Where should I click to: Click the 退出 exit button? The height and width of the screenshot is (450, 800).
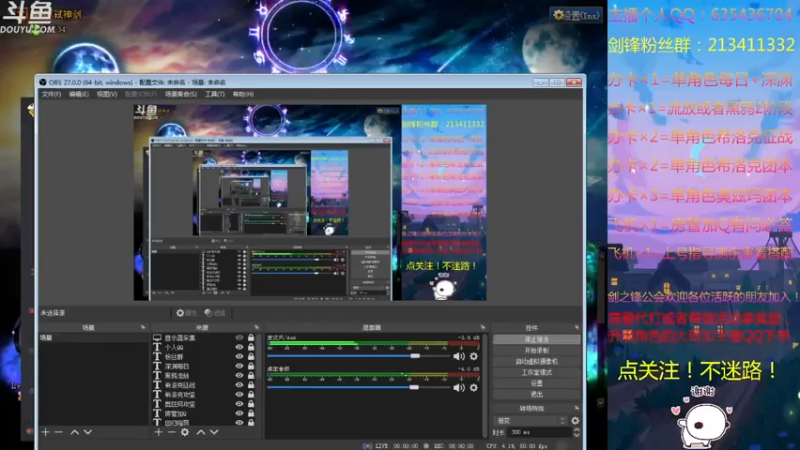coord(537,394)
